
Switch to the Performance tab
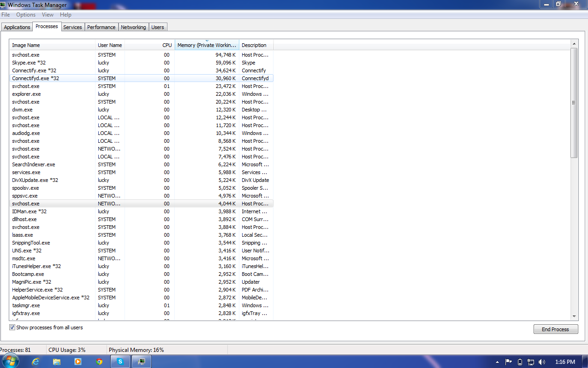click(x=101, y=27)
